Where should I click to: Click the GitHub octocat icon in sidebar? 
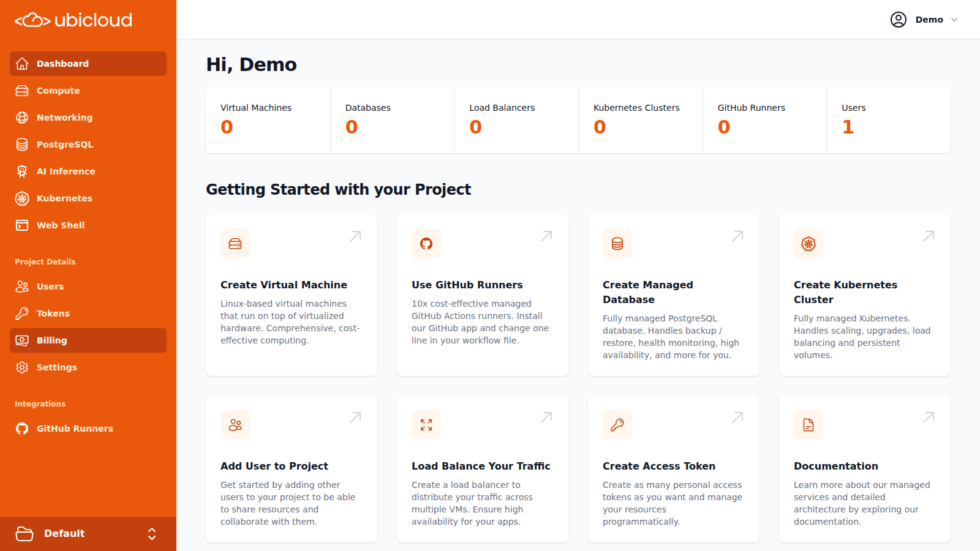pos(22,429)
